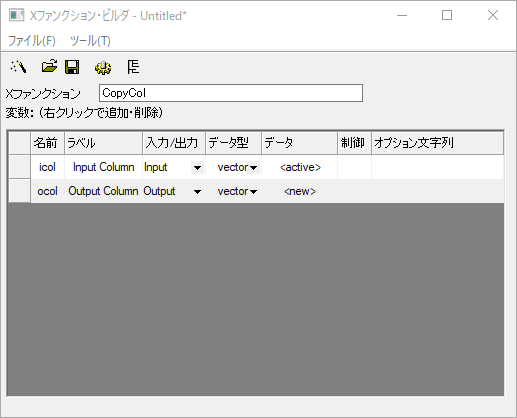Screen dimensions: 517x418
Task: Click the app icon in title bar
Action: pos(17,15)
